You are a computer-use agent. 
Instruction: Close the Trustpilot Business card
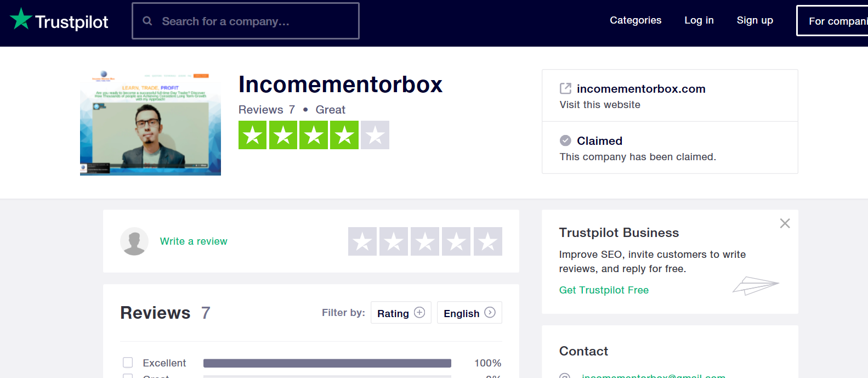785,223
